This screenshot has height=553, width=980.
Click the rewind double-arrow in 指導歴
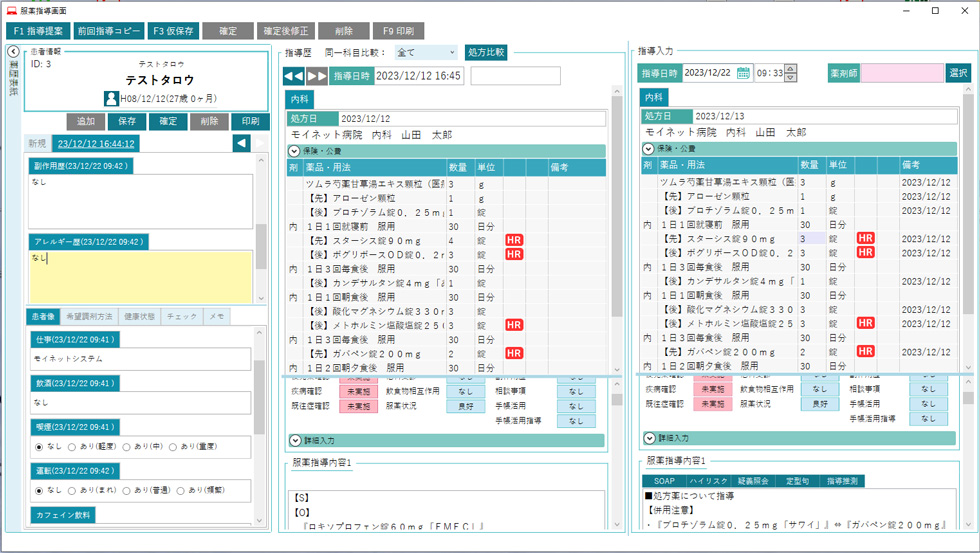pyautogui.click(x=293, y=76)
